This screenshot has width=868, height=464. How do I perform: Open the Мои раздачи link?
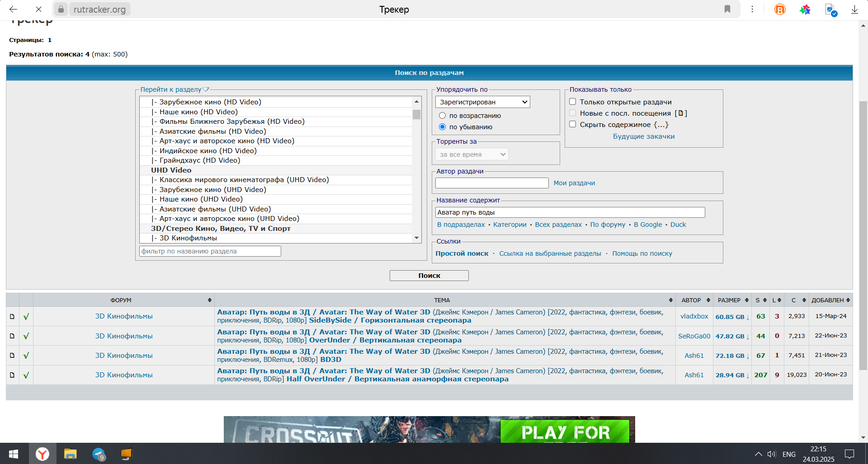click(x=574, y=183)
